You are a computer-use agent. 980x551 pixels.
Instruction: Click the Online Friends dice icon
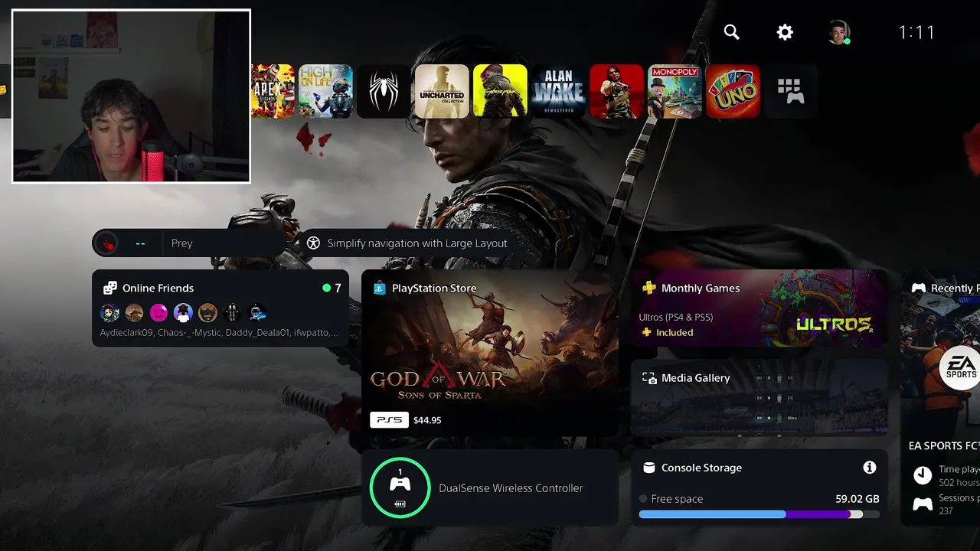point(110,288)
